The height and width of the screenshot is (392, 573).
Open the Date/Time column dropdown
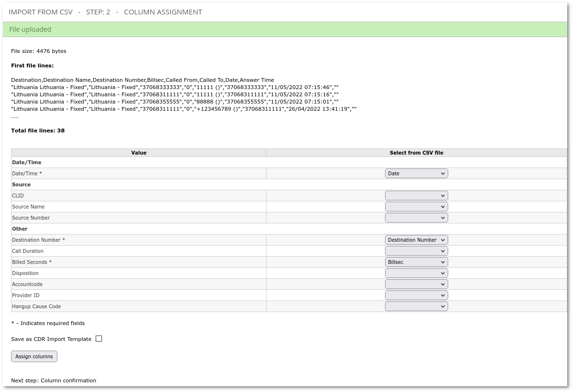pos(416,173)
